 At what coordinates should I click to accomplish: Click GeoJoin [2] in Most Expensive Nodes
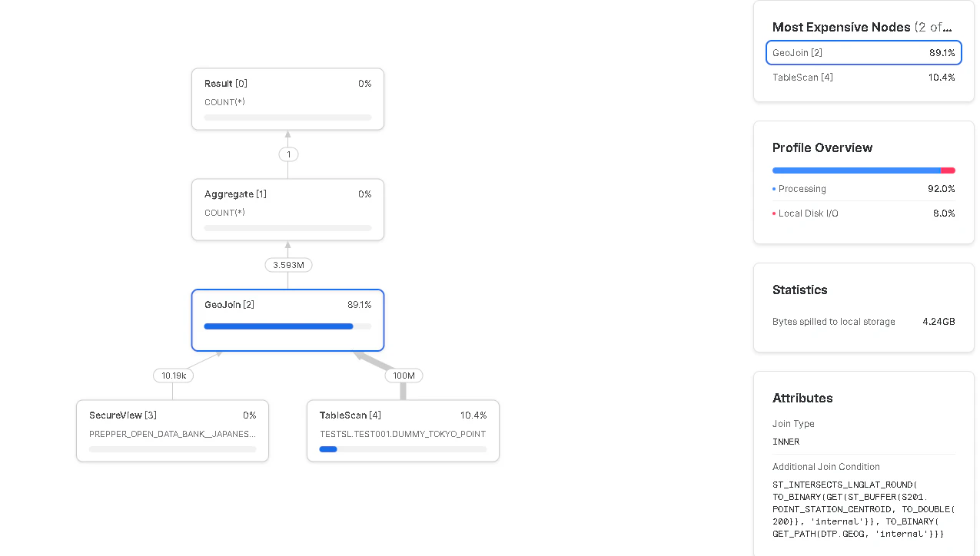pyautogui.click(x=864, y=53)
